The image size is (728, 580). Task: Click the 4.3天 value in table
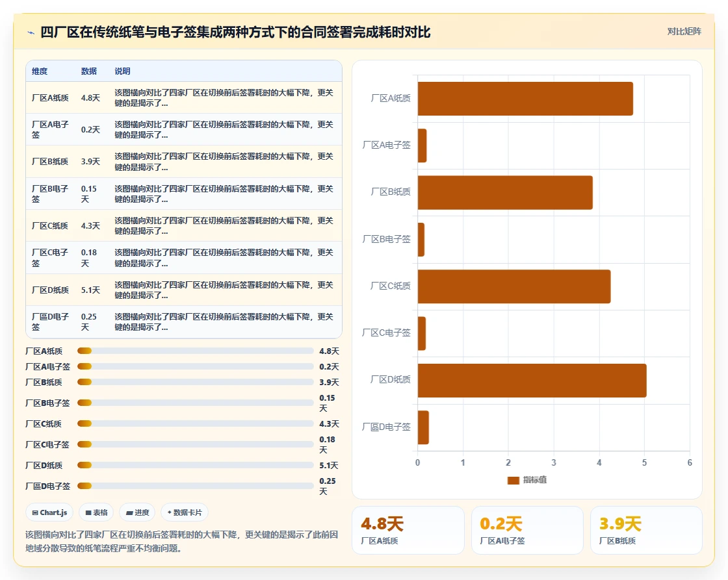click(x=90, y=225)
